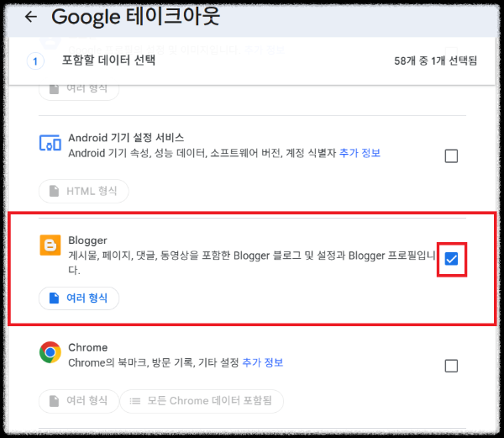The image size is (504, 438).
Task: Check the Chrome data checkbox
Action: pos(451,366)
